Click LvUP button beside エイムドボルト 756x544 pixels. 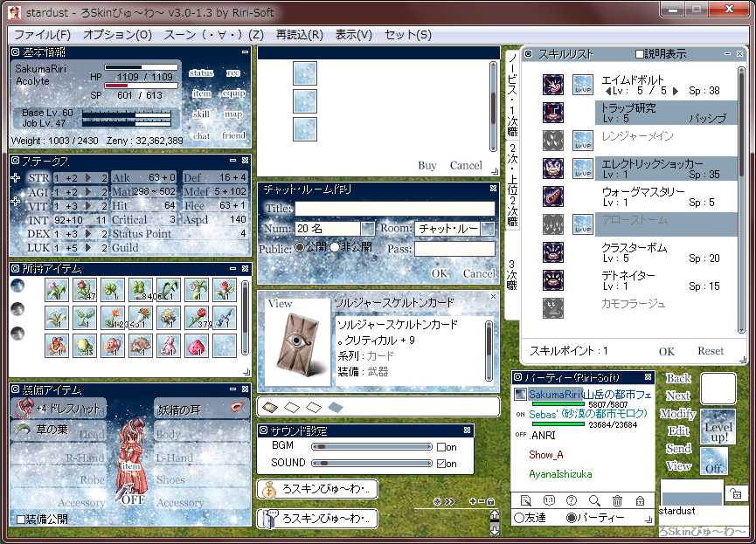coord(582,85)
